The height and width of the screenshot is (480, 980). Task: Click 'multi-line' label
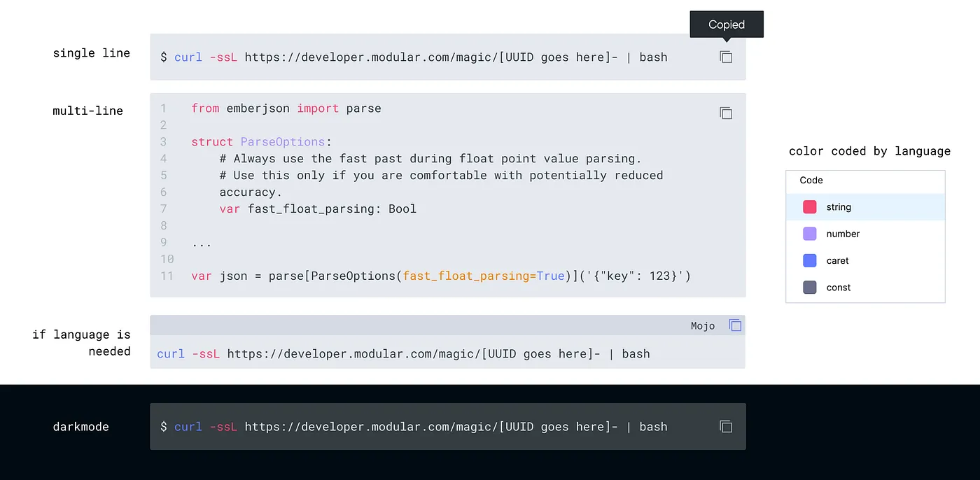(88, 111)
